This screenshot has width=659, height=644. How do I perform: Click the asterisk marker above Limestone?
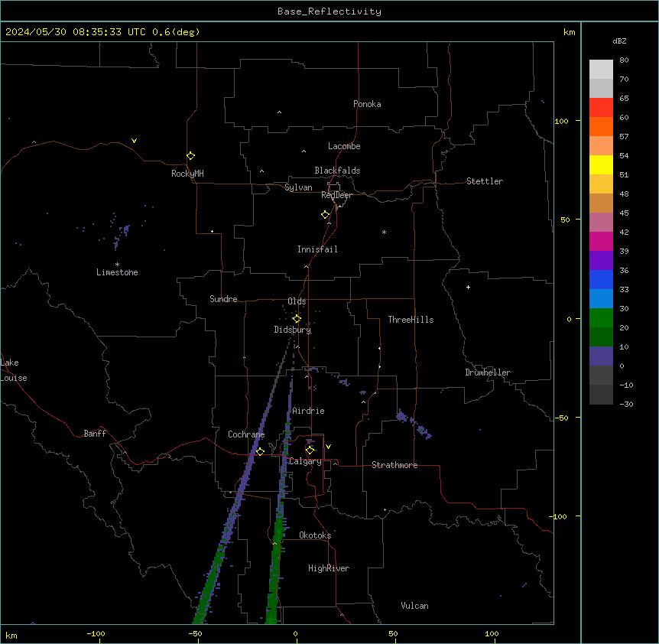tap(117, 265)
